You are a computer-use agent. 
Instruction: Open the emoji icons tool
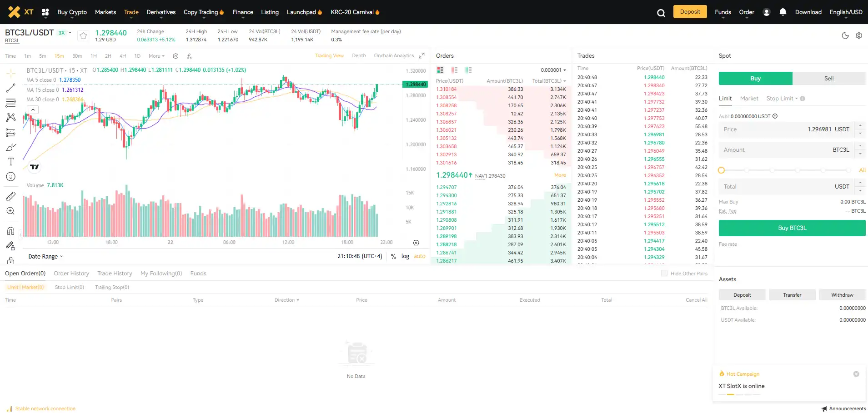[11, 177]
